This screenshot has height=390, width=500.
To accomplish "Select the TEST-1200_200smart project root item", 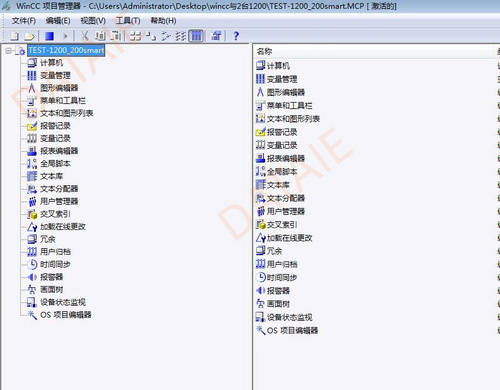I will (x=66, y=50).
